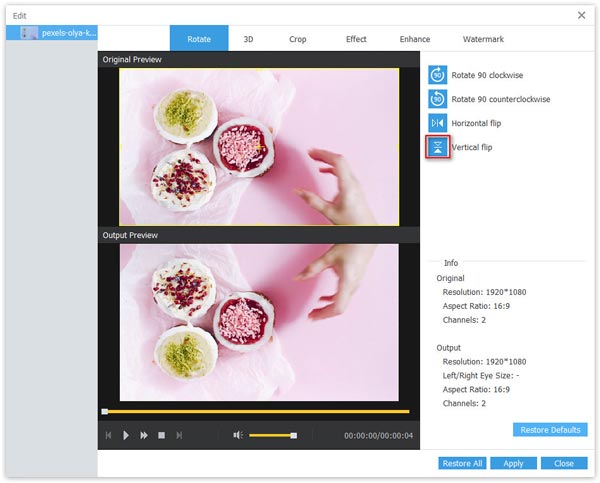Mute audio with the speaker icon
The height and width of the screenshot is (483, 600).
[x=238, y=435]
